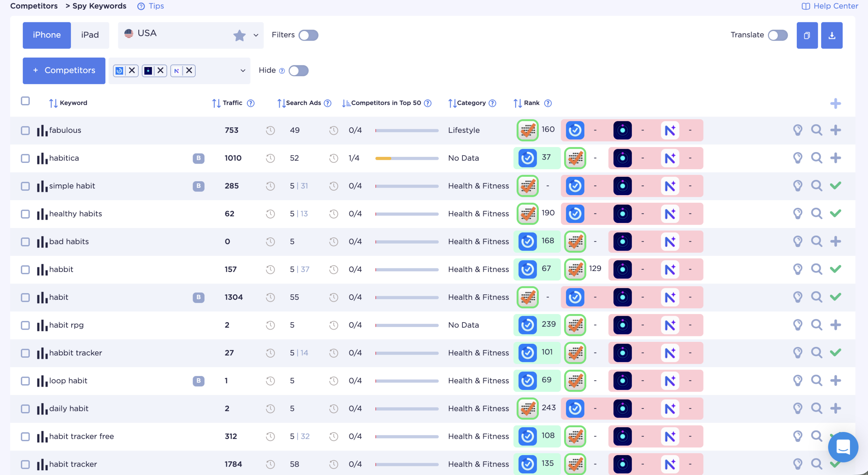Check the fabulous row checkbox
Image resolution: width=868 pixels, height=475 pixels.
click(x=25, y=130)
